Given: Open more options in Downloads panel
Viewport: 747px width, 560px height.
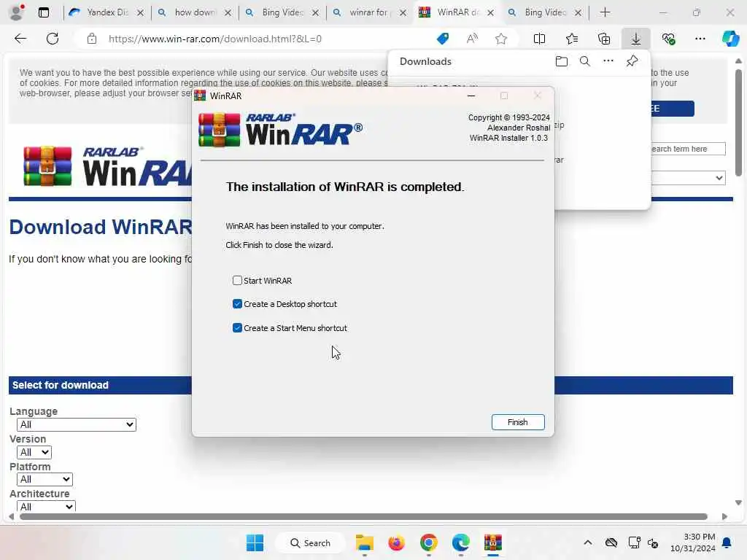Looking at the screenshot, I should (x=608, y=61).
